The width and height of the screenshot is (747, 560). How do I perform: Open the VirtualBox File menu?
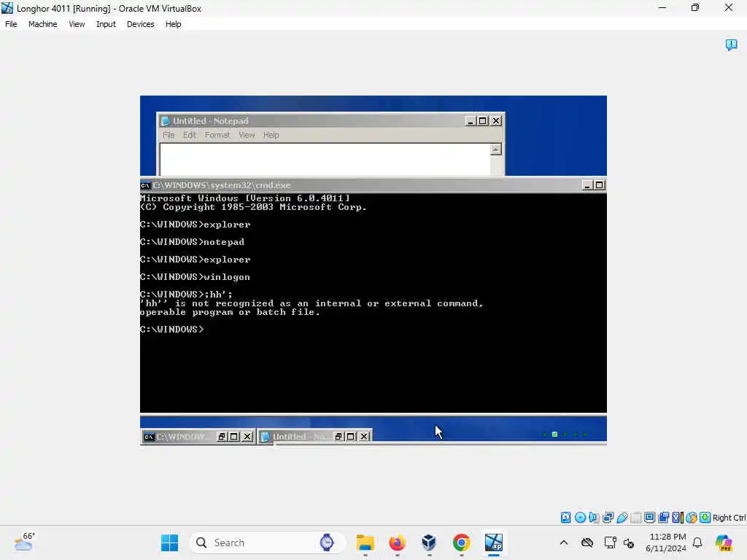click(11, 24)
